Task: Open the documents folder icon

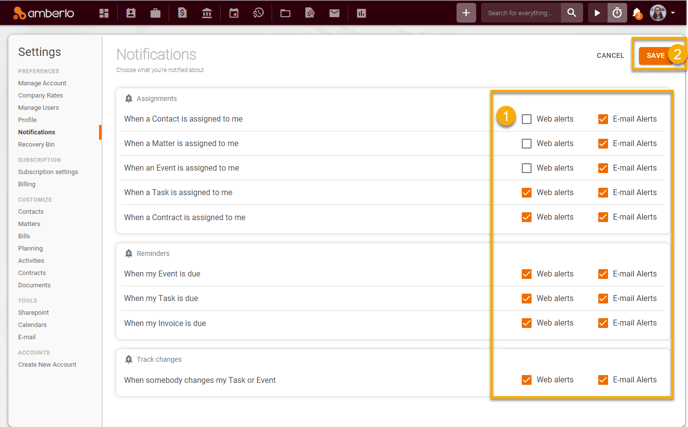Action: [285, 13]
